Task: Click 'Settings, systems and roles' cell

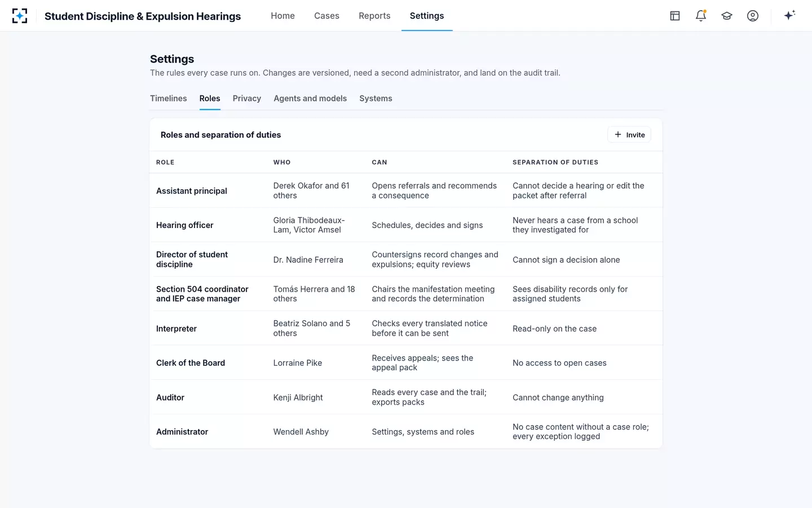Action: click(423, 432)
